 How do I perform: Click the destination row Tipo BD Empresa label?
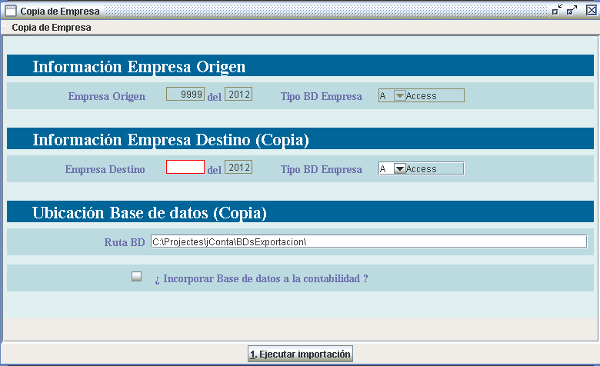(x=321, y=169)
